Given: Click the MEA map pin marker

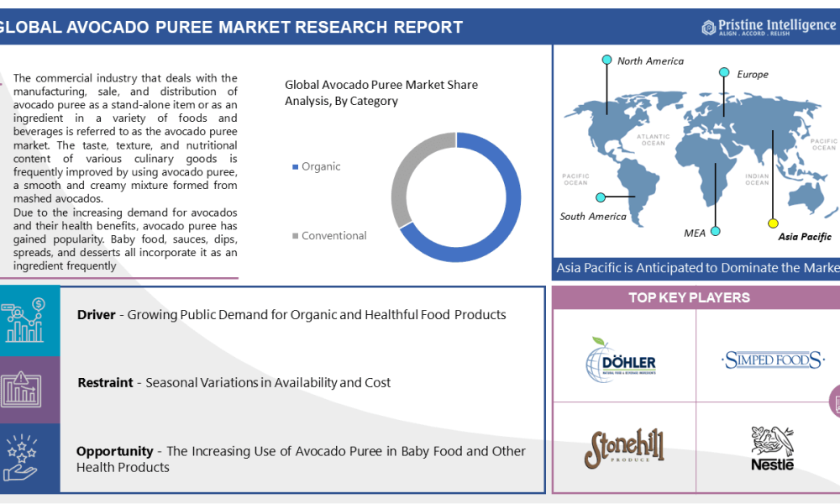Looking at the screenshot, I should coord(715,231).
